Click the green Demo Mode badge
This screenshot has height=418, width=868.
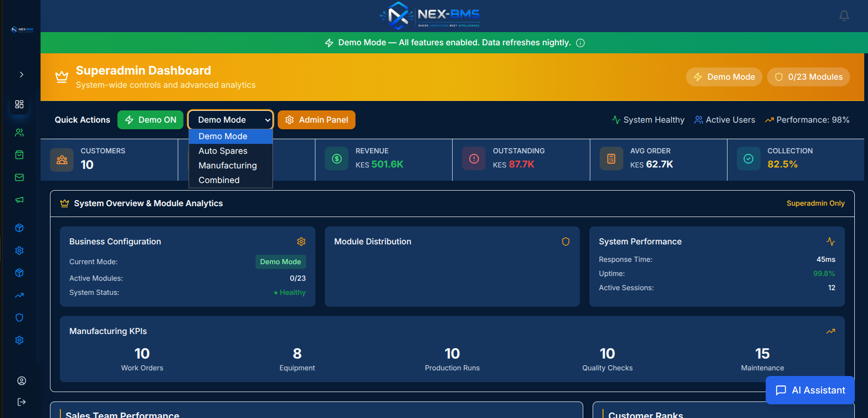(281, 262)
